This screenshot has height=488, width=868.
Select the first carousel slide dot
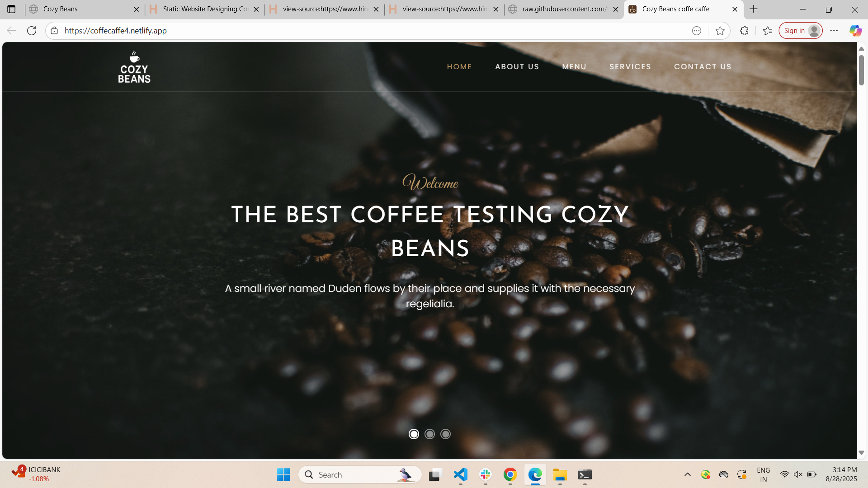point(414,434)
